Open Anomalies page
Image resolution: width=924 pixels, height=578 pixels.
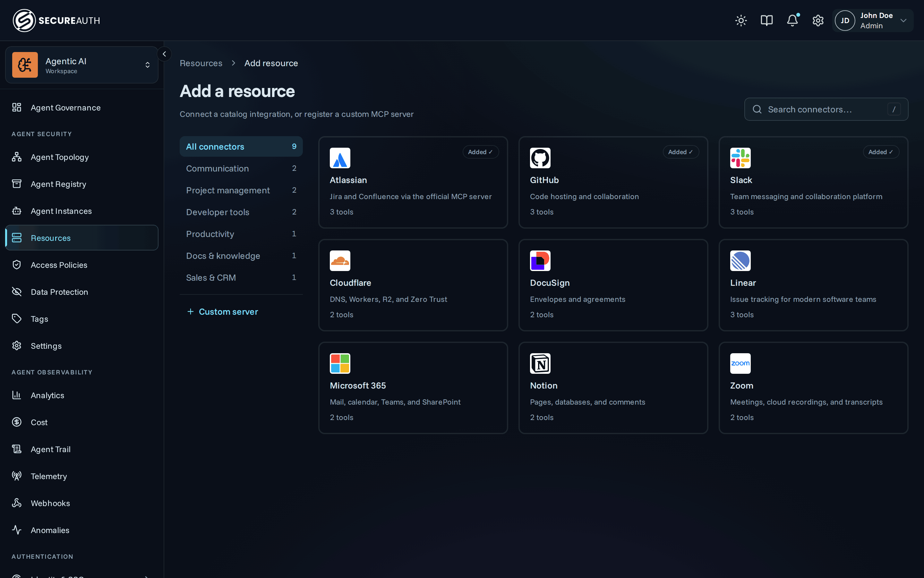82,530
